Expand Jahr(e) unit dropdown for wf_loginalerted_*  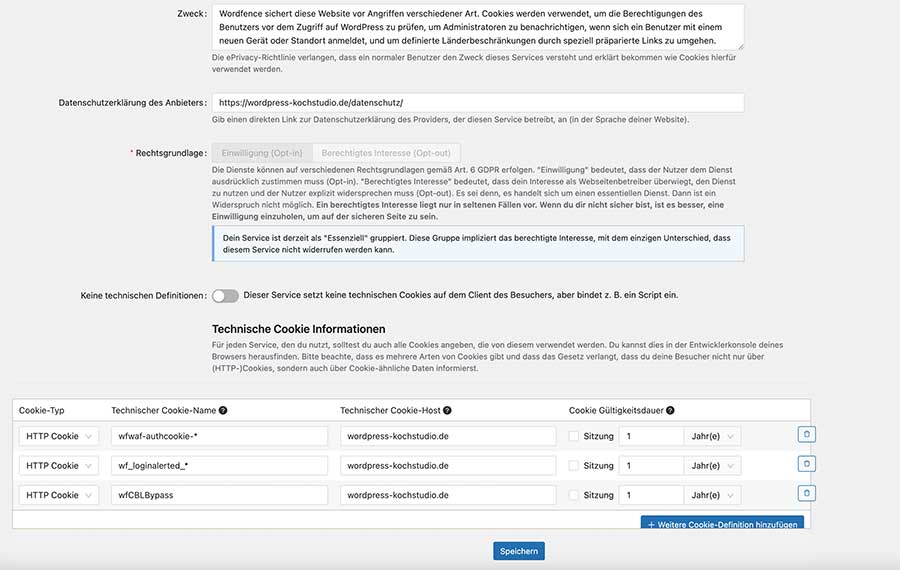point(714,466)
